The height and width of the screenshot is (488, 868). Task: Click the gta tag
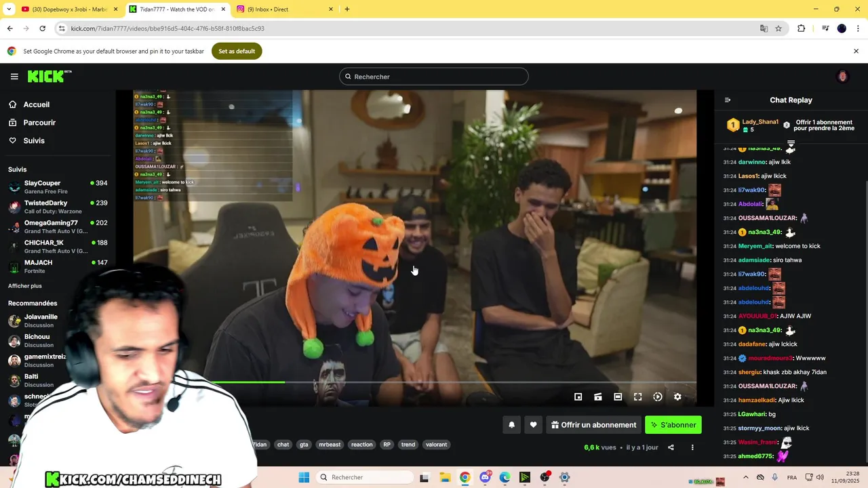click(x=304, y=445)
